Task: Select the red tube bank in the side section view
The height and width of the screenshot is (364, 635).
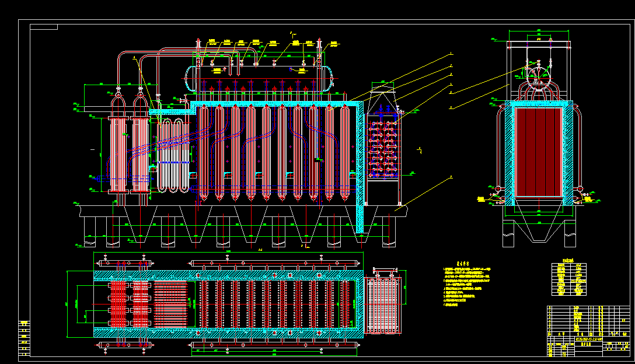Action: point(539,152)
